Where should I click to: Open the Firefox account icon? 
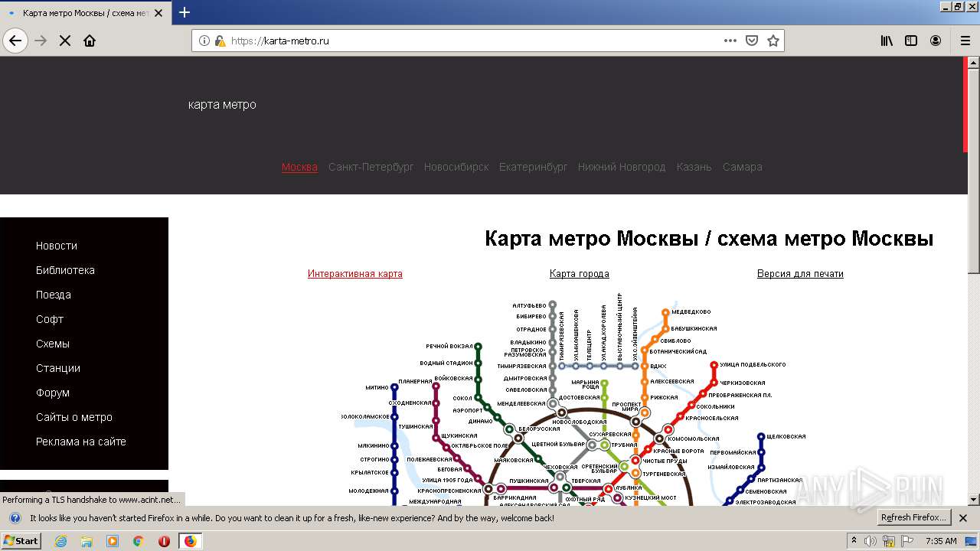tap(936, 41)
